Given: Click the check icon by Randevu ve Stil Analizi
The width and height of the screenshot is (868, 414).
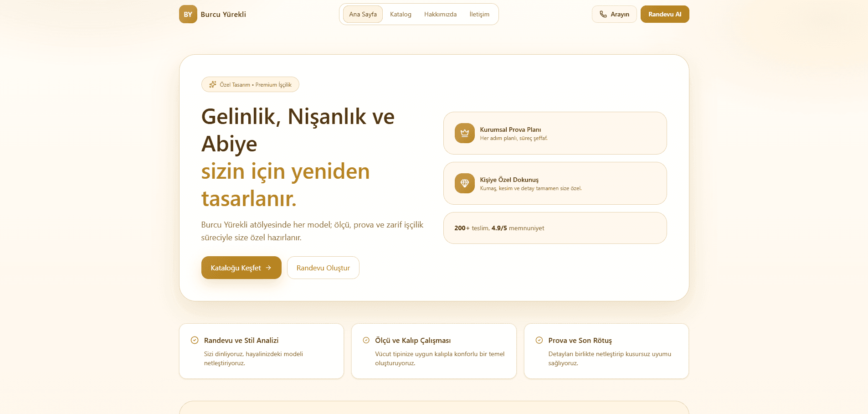Looking at the screenshot, I should 195,340.
